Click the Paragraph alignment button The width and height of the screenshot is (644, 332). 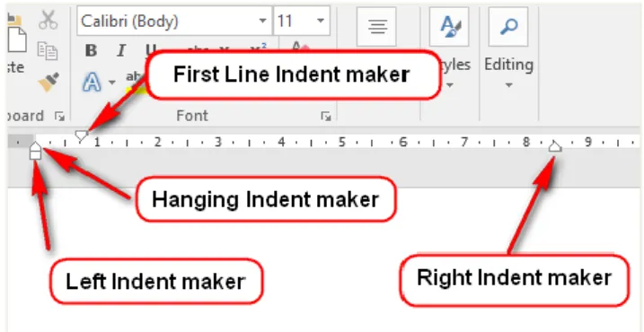tap(376, 27)
